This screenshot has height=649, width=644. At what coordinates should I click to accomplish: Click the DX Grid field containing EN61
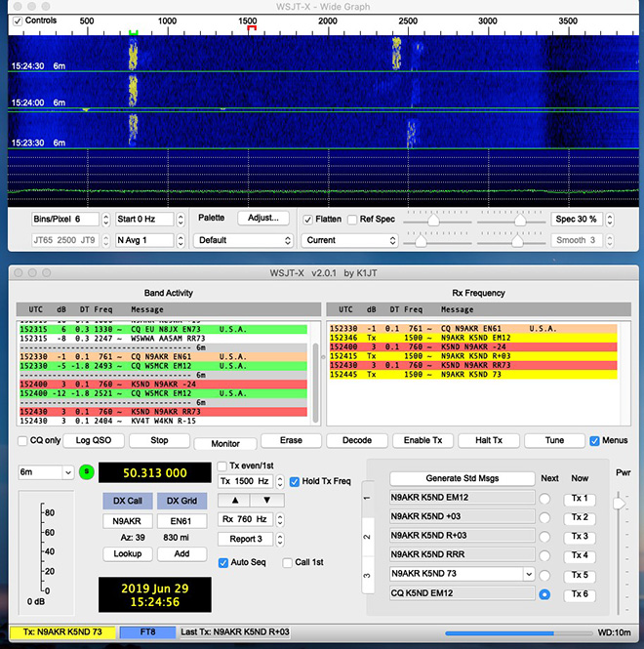click(x=181, y=521)
